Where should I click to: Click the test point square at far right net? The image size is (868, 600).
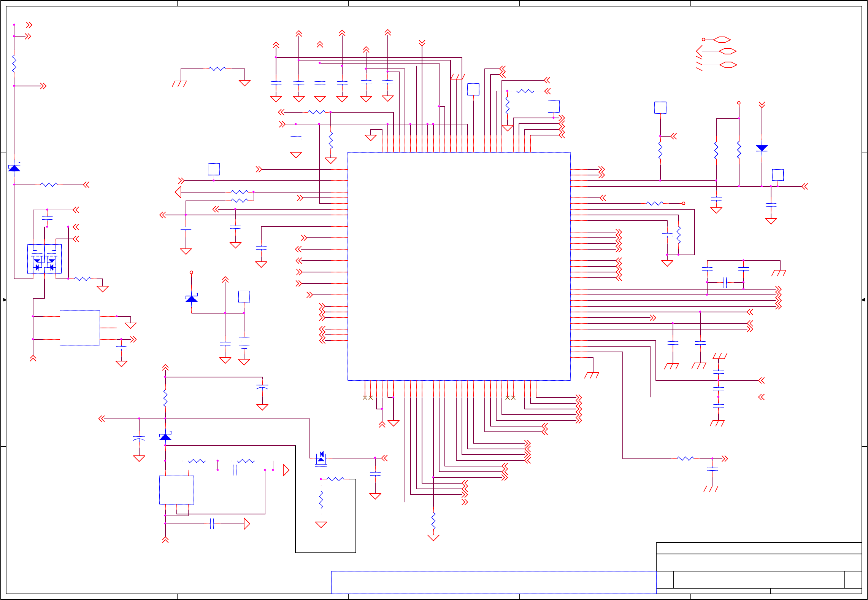(x=778, y=175)
